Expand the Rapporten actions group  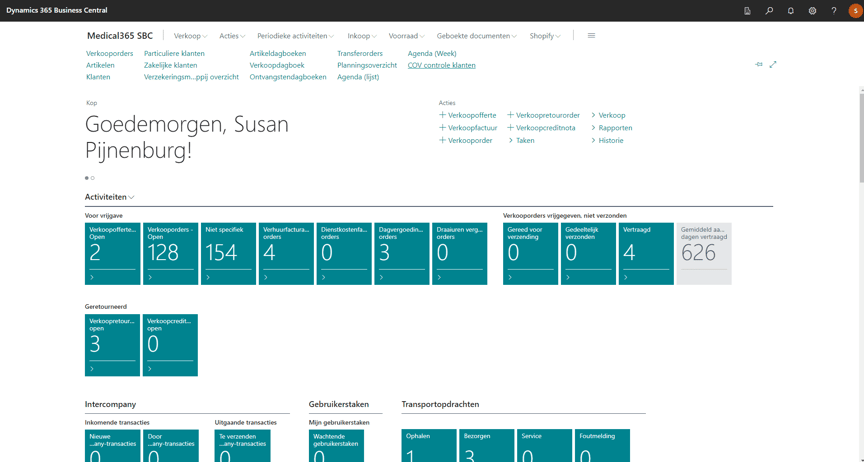(x=612, y=128)
